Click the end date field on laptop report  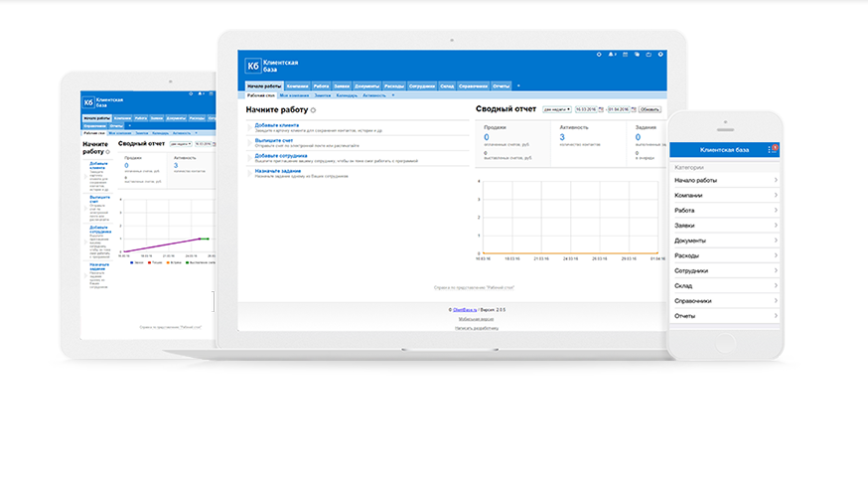[619, 109]
